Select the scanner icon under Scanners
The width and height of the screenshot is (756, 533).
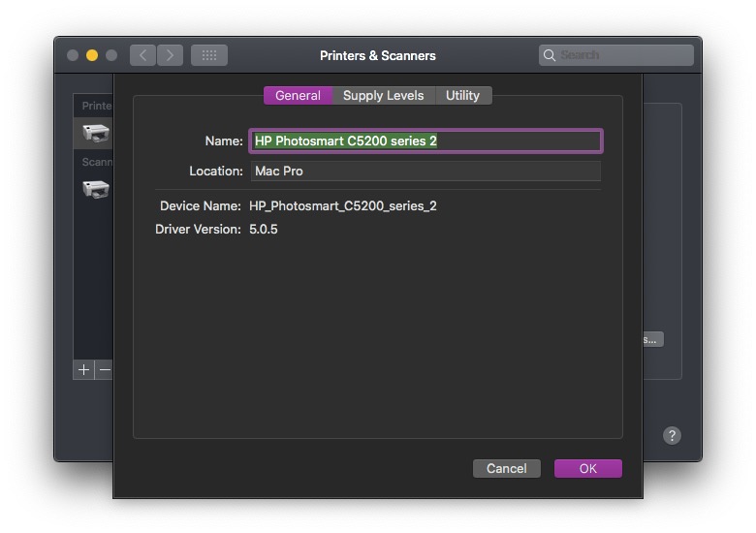pyautogui.click(x=96, y=188)
